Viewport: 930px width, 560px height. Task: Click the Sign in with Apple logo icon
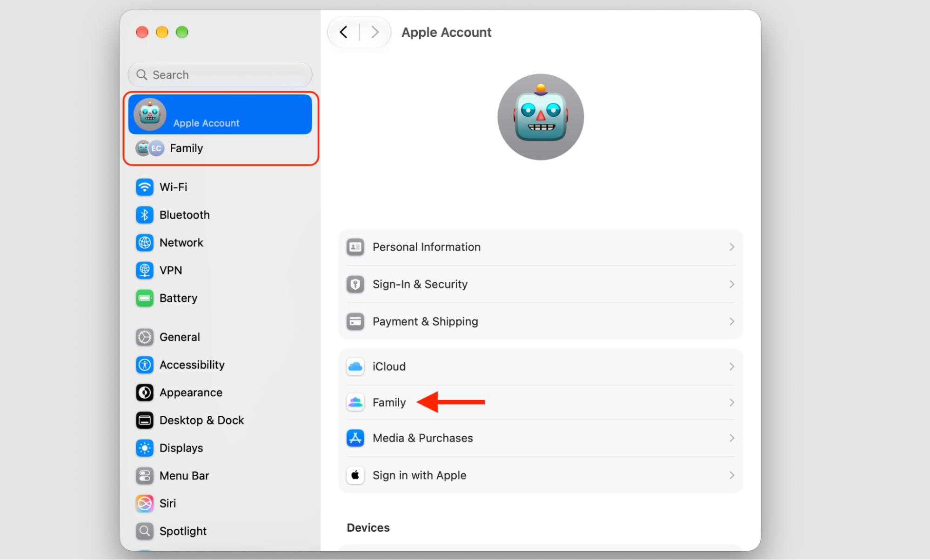(x=355, y=475)
